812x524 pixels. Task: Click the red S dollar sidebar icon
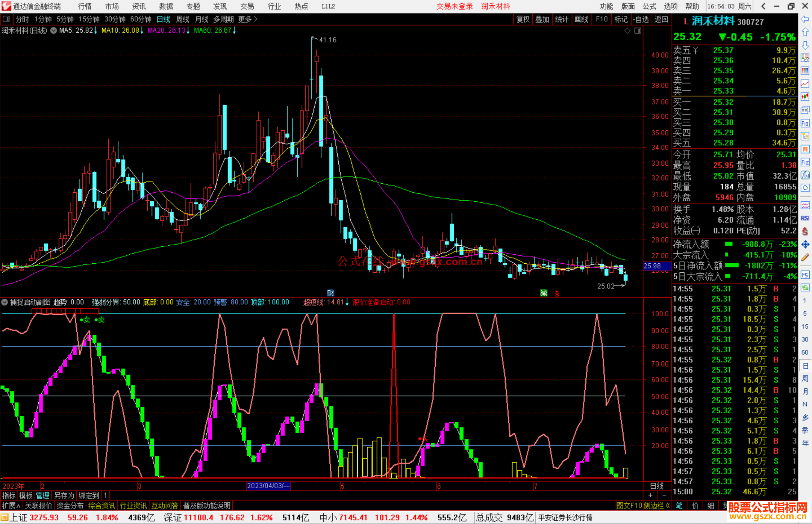pyautogui.click(x=805, y=231)
